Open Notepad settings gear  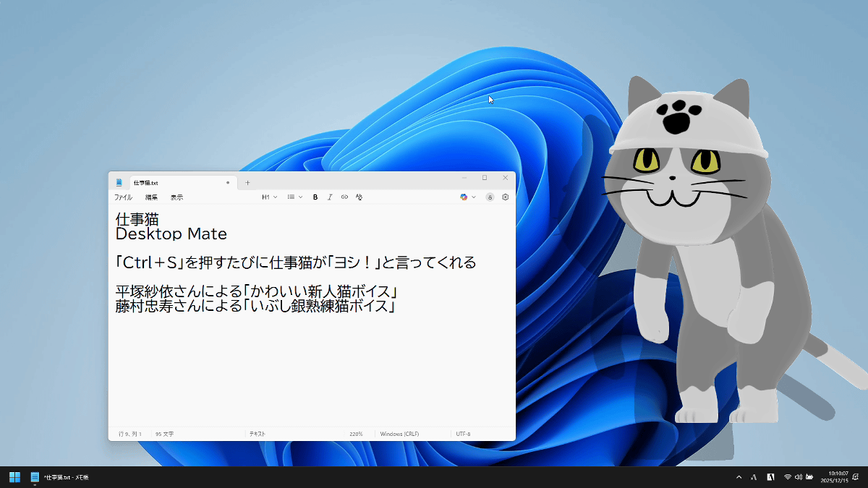505,197
